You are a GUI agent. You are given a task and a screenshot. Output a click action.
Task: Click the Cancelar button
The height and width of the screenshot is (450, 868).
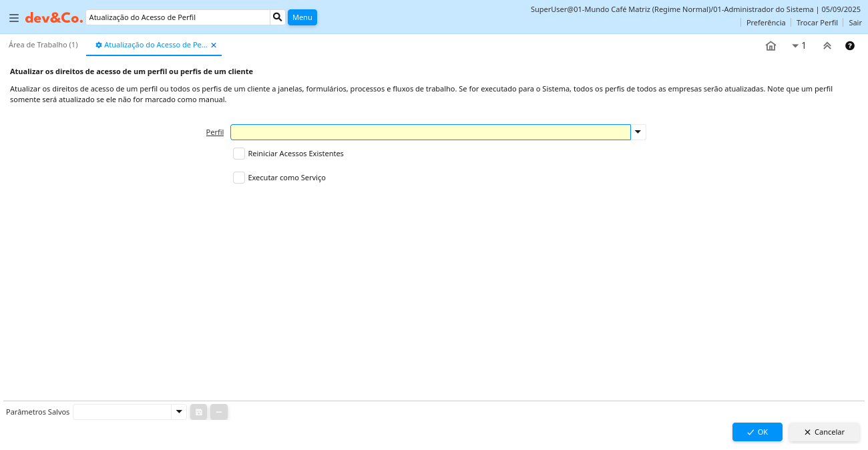pos(824,432)
